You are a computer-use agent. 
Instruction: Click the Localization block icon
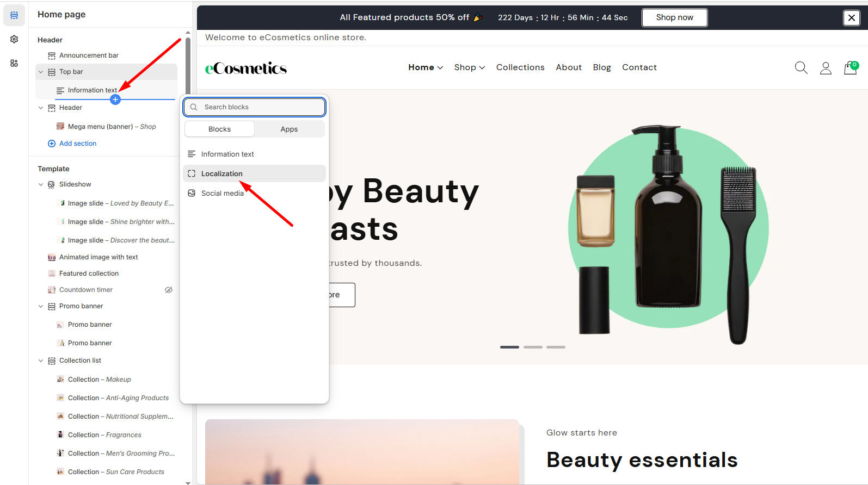tap(192, 173)
